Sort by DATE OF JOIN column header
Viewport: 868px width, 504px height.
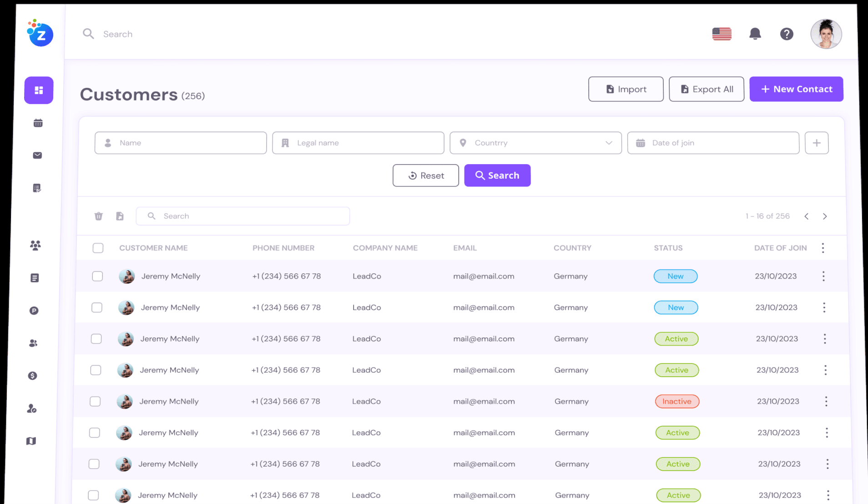(780, 248)
